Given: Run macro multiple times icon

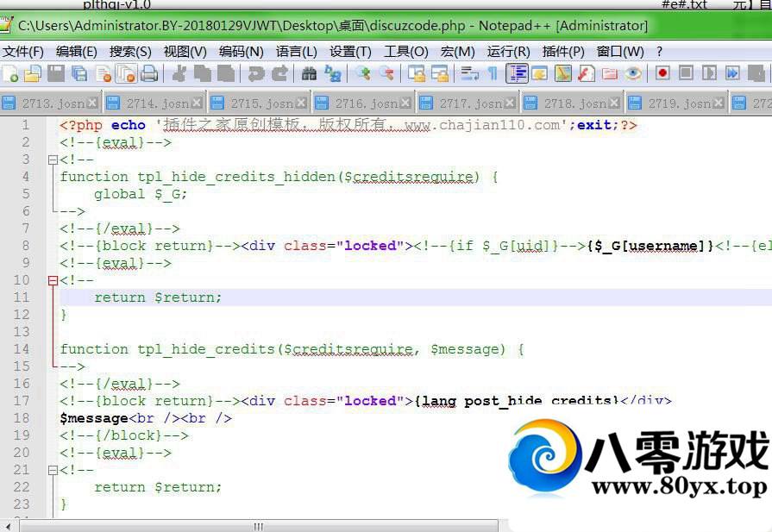Looking at the screenshot, I should point(732,74).
